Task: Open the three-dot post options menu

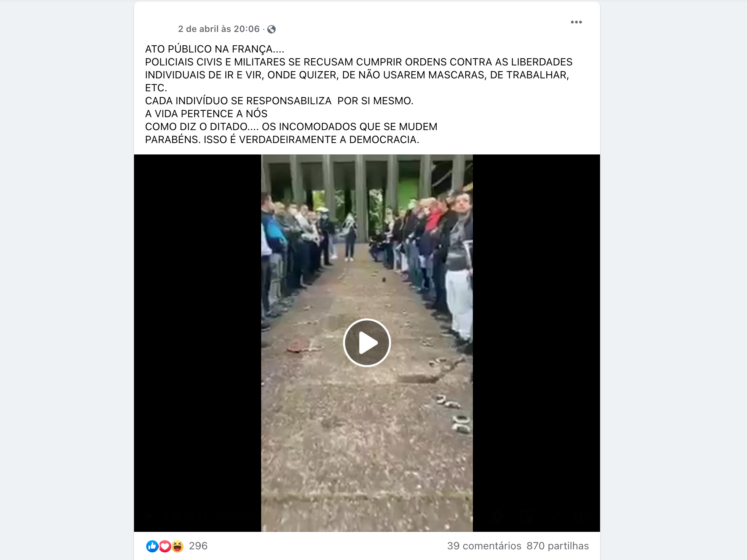Action: pos(576,22)
